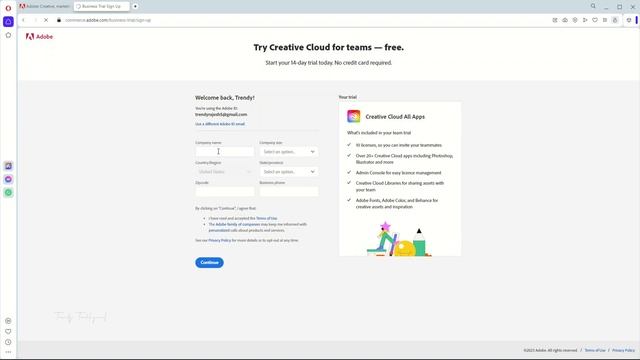The height and width of the screenshot is (360, 640).
Task: Open the State/province dropdown
Action: tap(289, 171)
